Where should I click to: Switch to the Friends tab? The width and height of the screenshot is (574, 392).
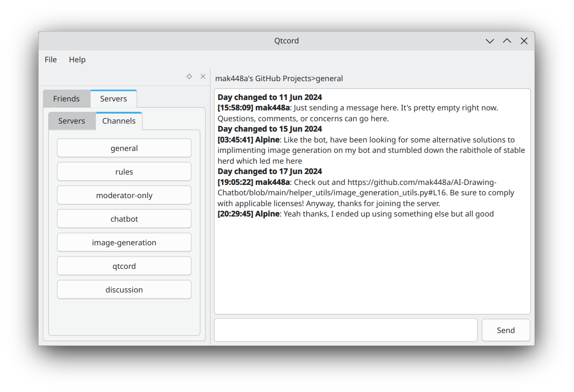pos(67,99)
